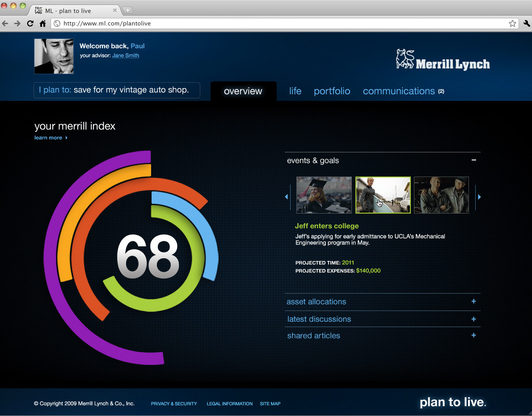This screenshot has height=416, width=532.
Task: Click the copyright 2009 Merrill Lynch text
Action: (x=84, y=403)
